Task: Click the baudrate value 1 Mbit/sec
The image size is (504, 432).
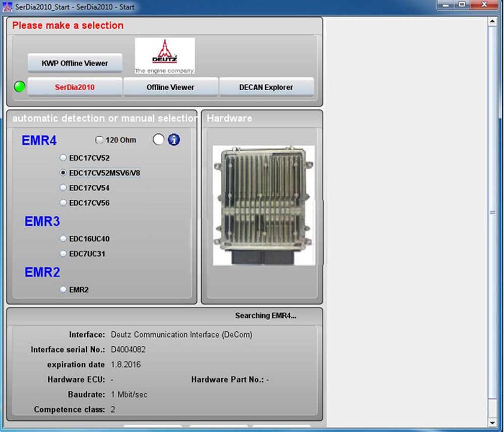Action: 129,394
